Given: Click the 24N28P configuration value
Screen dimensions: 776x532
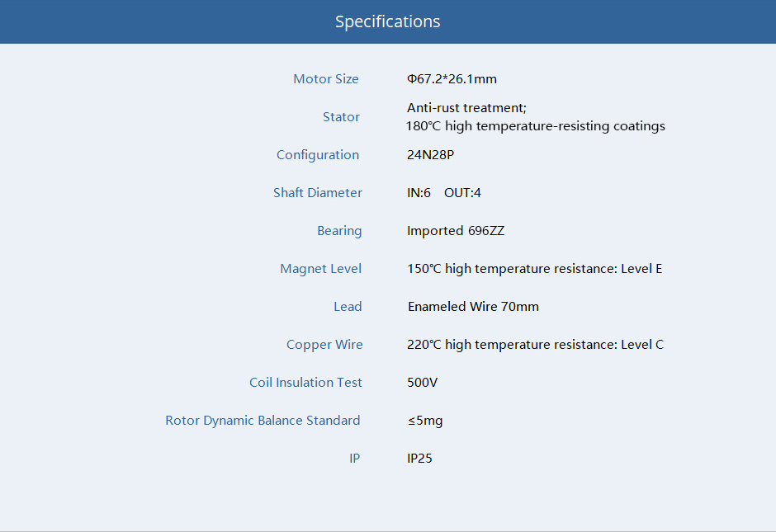Looking at the screenshot, I should [430, 155].
